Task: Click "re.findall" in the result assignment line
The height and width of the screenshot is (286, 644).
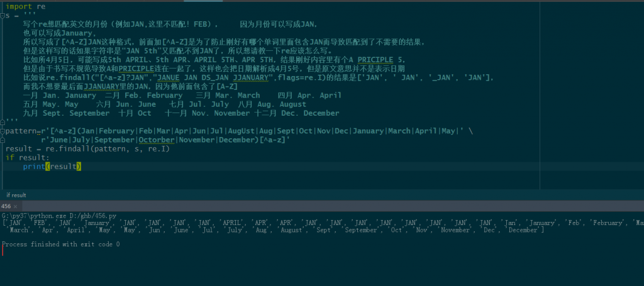Action: point(63,149)
